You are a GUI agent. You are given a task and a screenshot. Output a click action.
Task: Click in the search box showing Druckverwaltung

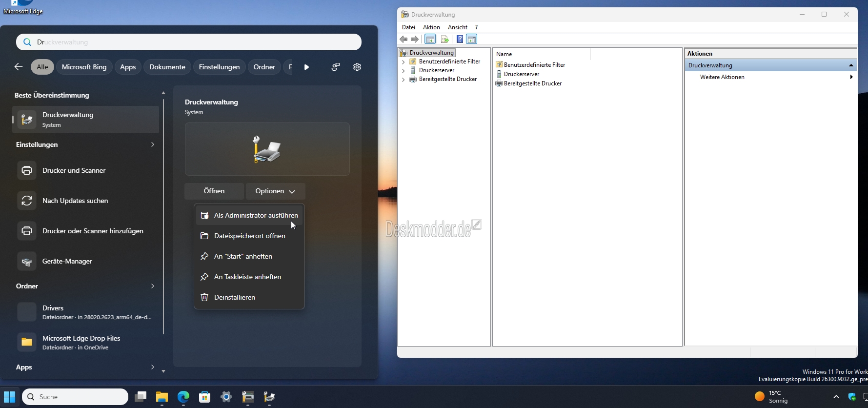(x=189, y=42)
